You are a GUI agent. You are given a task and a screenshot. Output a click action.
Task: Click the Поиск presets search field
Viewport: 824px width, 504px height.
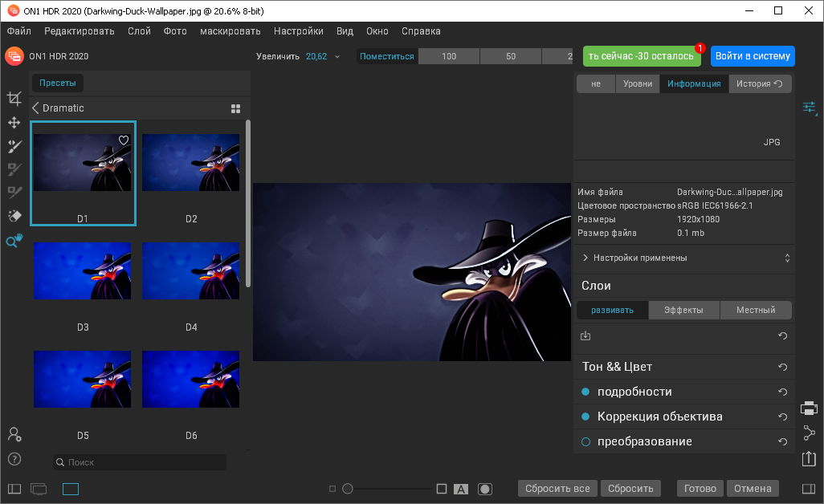tap(140, 462)
